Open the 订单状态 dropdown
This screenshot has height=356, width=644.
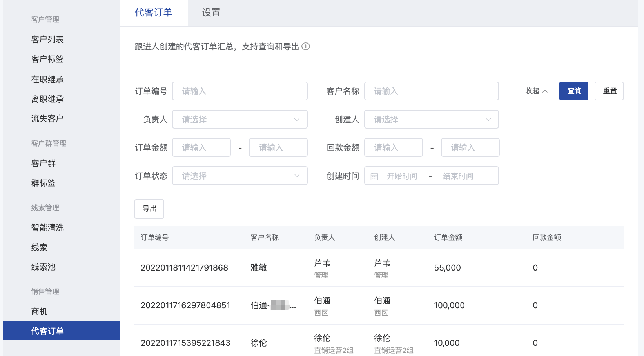pos(240,176)
